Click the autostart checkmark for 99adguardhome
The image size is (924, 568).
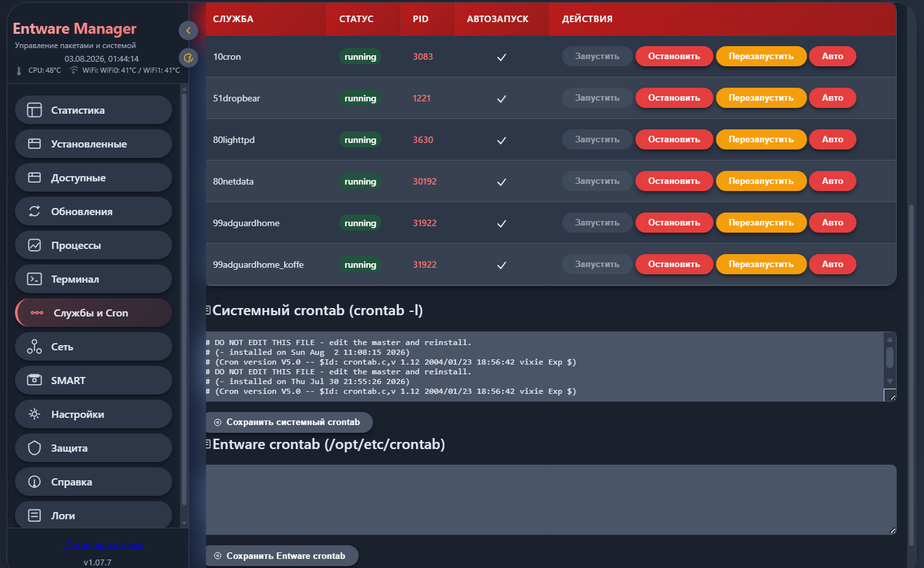click(502, 224)
